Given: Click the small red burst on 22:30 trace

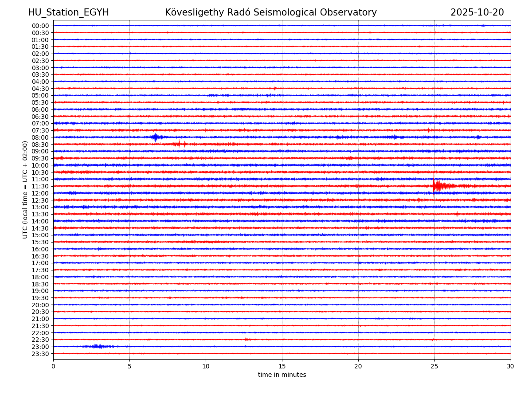Looking at the screenshot, I should [x=247, y=340].
